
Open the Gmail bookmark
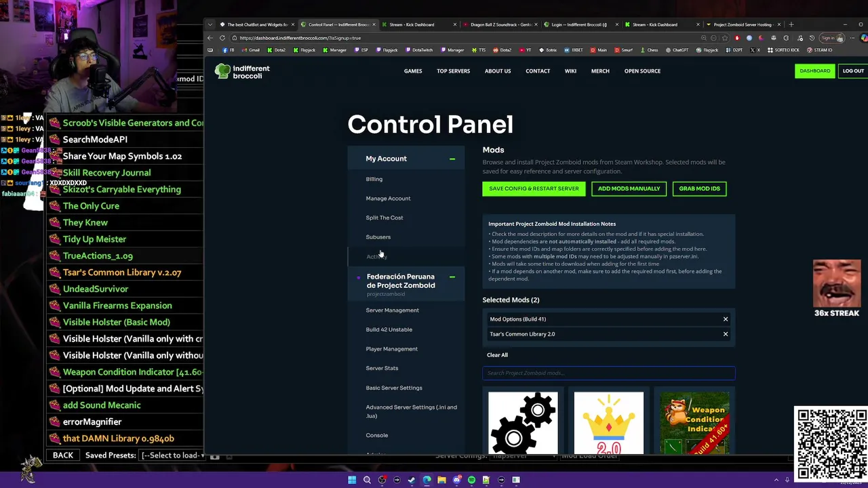pyautogui.click(x=250, y=50)
